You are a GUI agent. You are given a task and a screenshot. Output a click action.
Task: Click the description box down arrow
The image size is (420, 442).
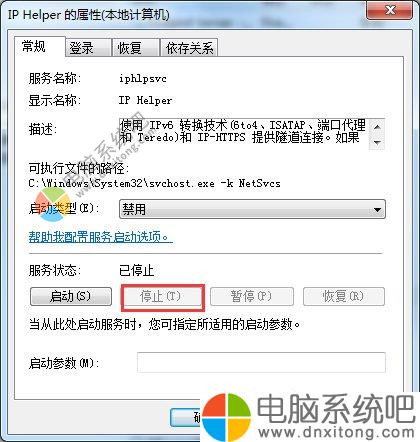point(377,142)
